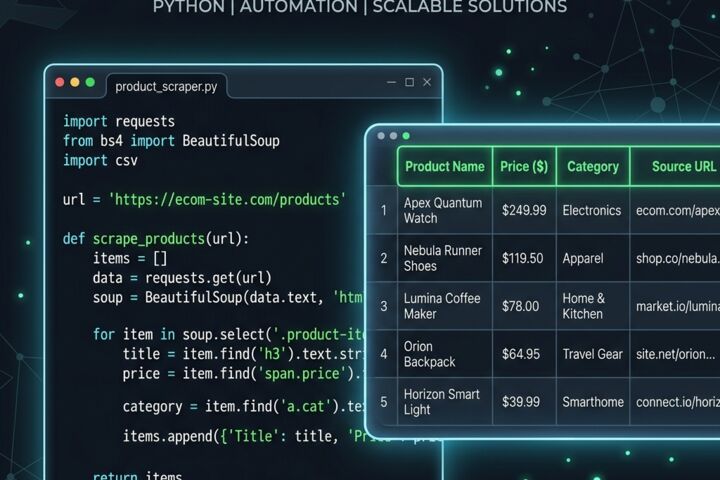Select the Apex Quantum Watch cell
This screenshot has height=480, width=720.
[444, 210]
